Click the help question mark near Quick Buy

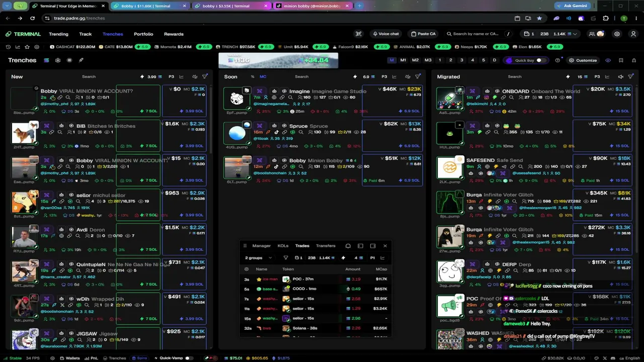(557, 60)
